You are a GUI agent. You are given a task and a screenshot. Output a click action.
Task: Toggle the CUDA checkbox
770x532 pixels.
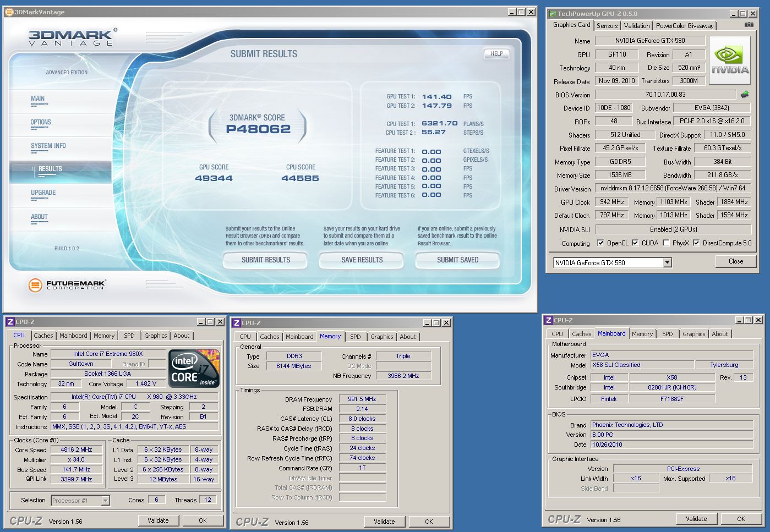[x=635, y=243]
